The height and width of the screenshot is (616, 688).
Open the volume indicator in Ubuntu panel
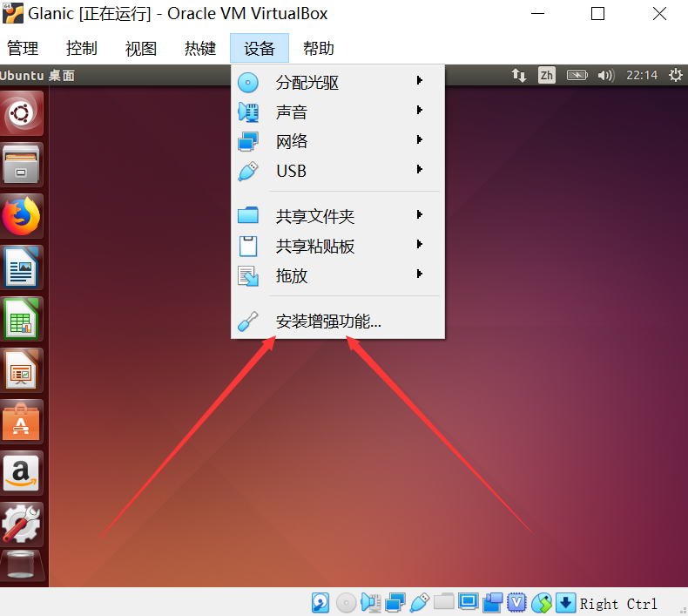[606, 76]
